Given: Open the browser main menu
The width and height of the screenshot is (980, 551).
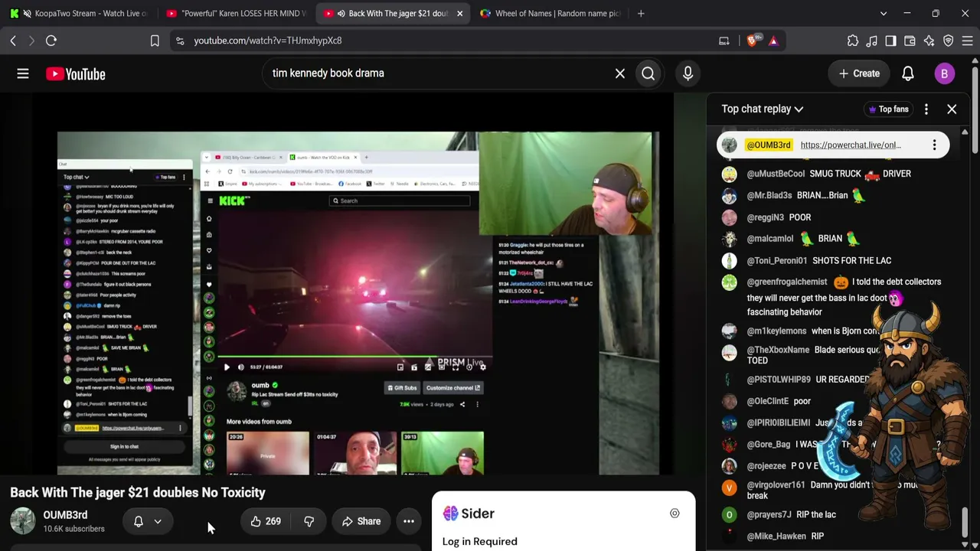Looking at the screenshot, I should click(967, 41).
